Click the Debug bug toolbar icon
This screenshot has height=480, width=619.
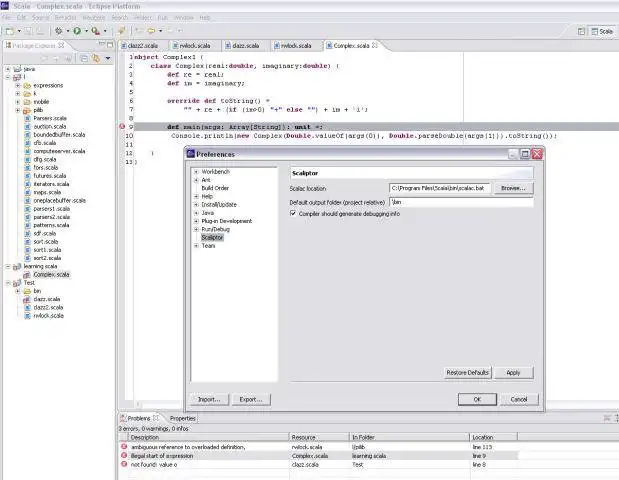coord(58,31)
